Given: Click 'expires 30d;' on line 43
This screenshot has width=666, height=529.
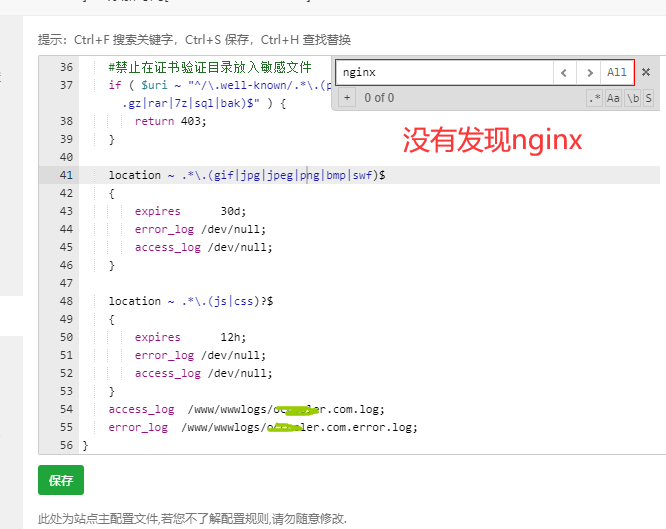Looking at the screenshot, I should point(190,211).
